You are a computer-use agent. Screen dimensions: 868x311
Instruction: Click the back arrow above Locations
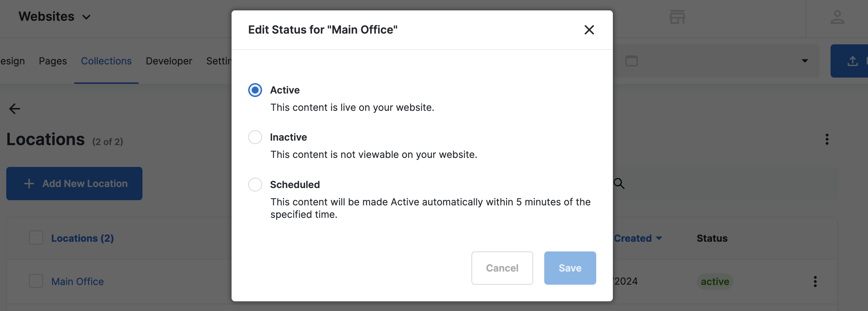[x=15, y=109]
